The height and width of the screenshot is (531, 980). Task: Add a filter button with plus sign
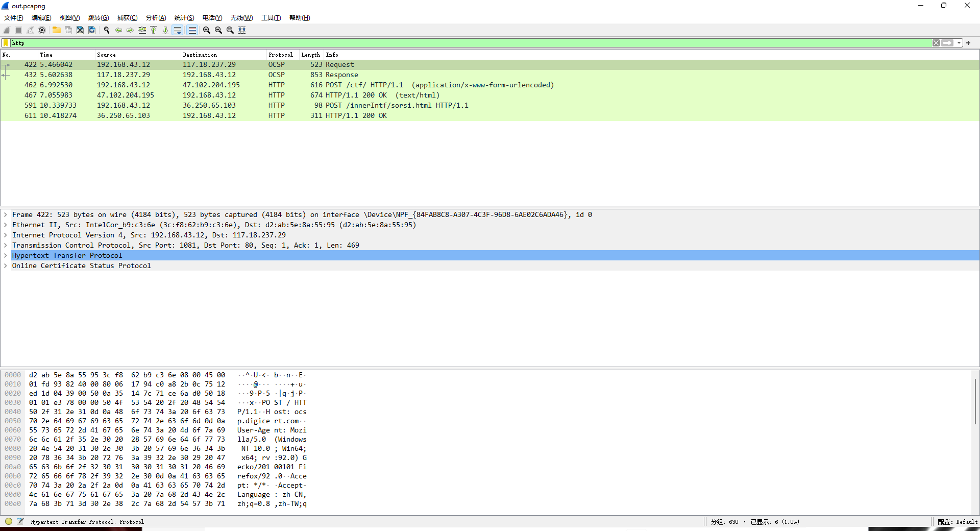click(968, 43)
